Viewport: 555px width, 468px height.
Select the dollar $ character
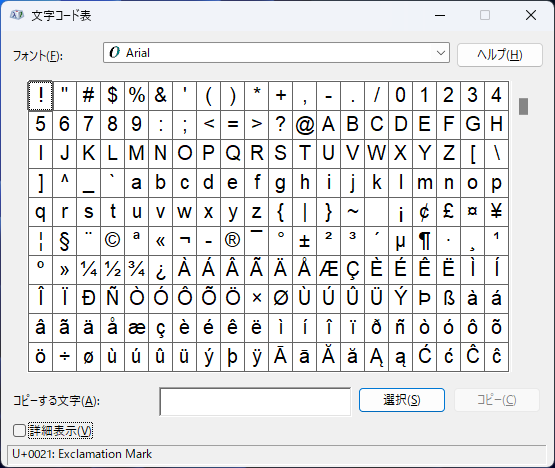113,96
